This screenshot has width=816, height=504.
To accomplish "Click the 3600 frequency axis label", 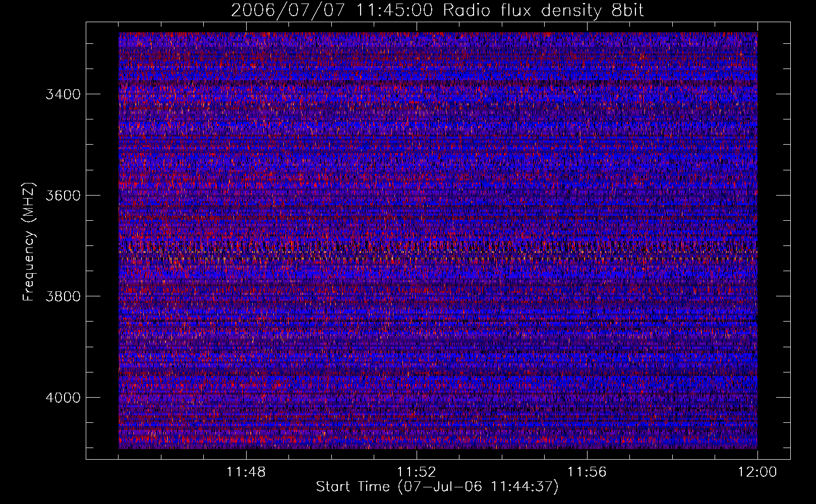I will pos(63,196).
